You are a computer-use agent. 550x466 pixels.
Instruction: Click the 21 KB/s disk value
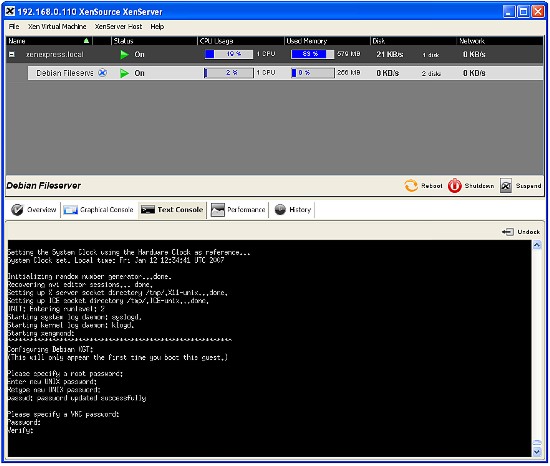[x=390, y=54]
